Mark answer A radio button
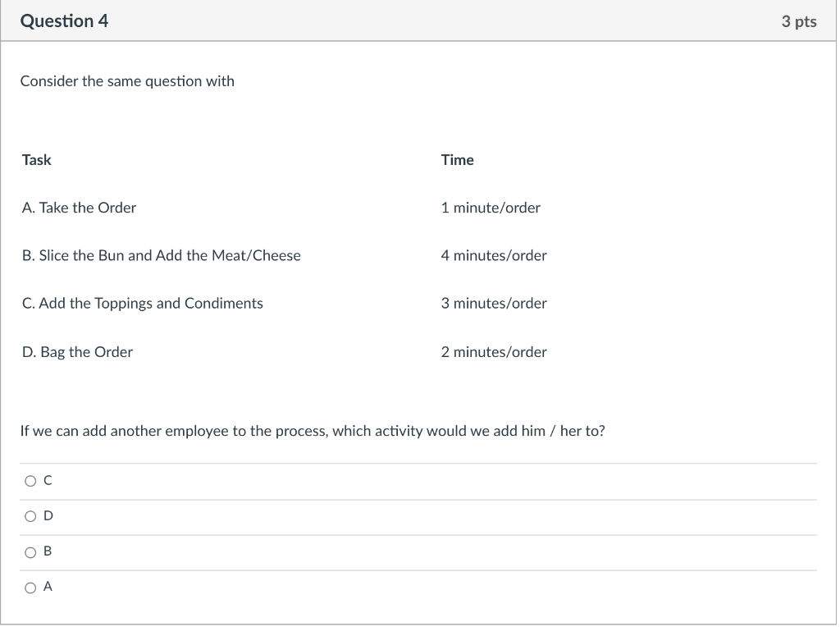The image size is (840, 627). 30,588
